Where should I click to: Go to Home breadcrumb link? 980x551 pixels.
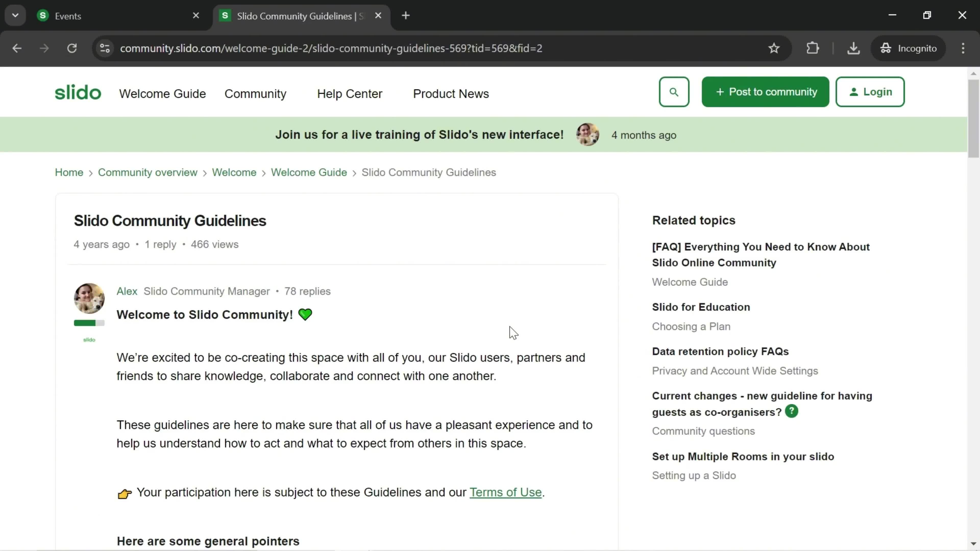point(69,172)
